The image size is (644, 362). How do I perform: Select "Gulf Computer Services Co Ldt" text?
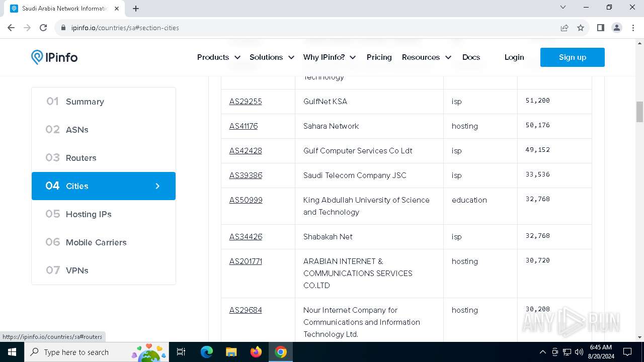coord(358,151)
